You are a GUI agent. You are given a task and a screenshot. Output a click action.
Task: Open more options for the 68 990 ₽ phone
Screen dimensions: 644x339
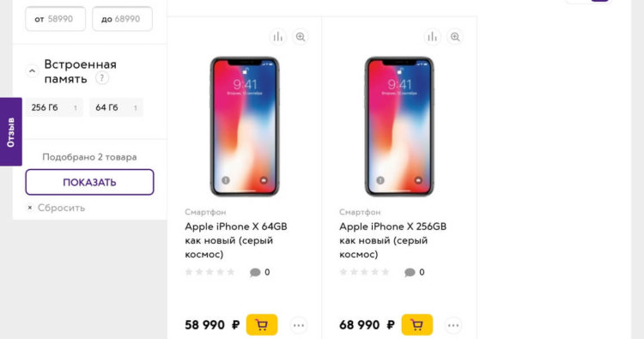click(453, 325)
